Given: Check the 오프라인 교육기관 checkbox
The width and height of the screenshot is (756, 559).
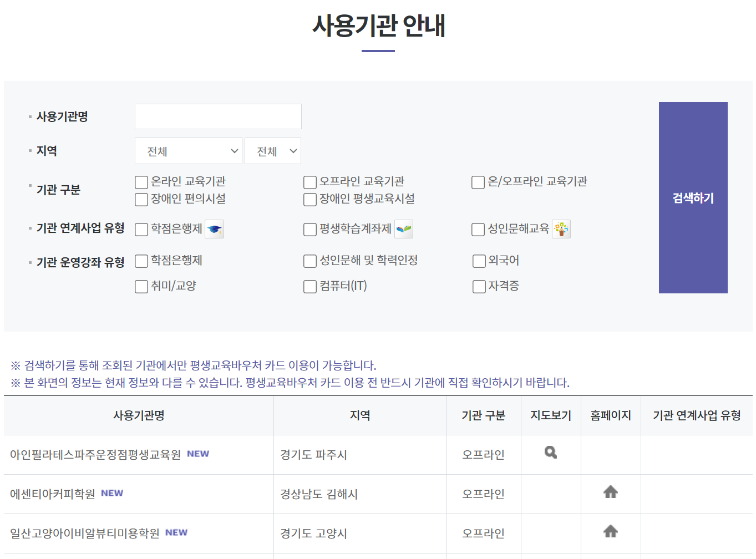Looking at the screenshot, I should (x=310, y=182).
